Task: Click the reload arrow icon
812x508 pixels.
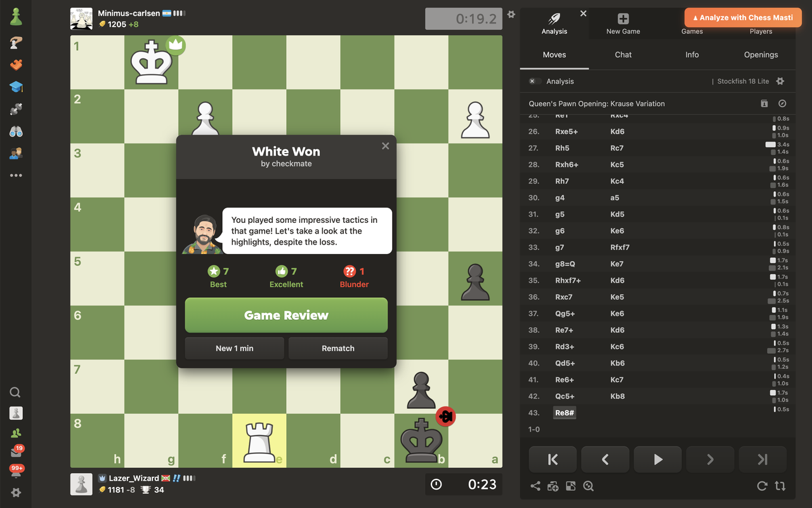Action: [x=762, y=486]
